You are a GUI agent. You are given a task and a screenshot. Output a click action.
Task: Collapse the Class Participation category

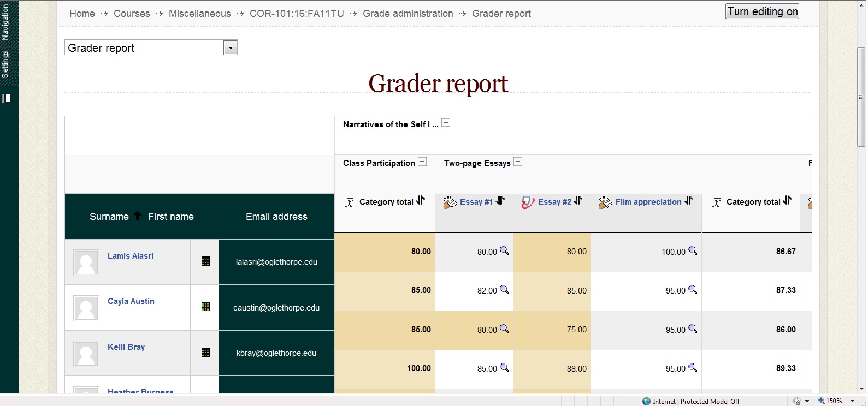point(422,162)
